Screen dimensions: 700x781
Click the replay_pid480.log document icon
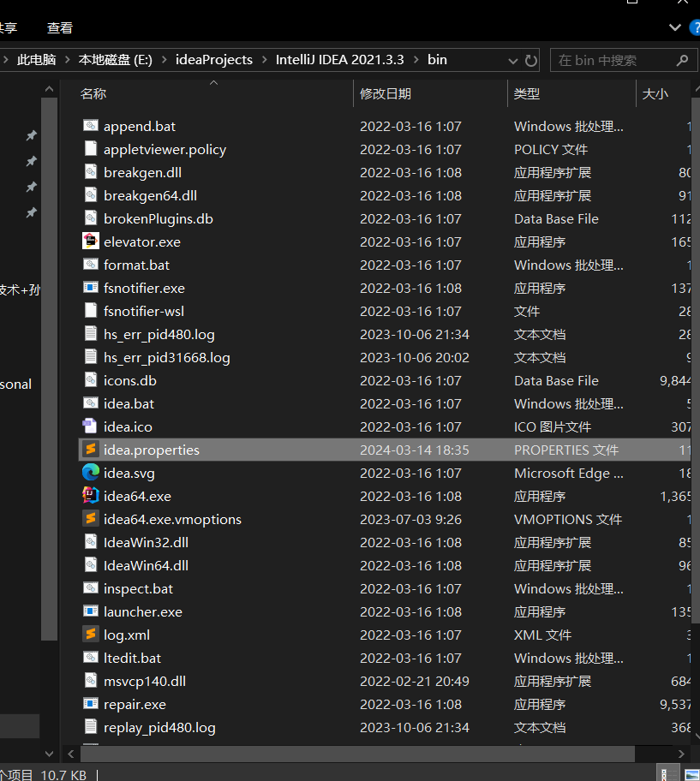[90, 727]
